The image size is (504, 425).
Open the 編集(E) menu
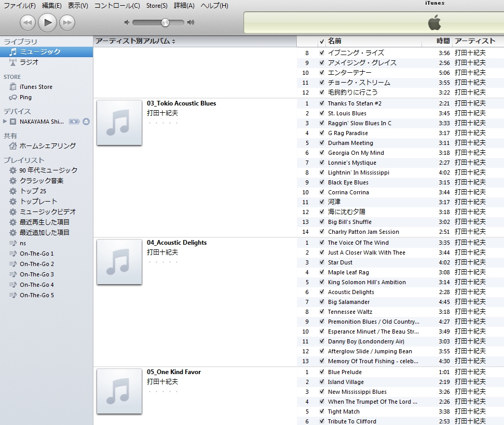coord(52,6)
